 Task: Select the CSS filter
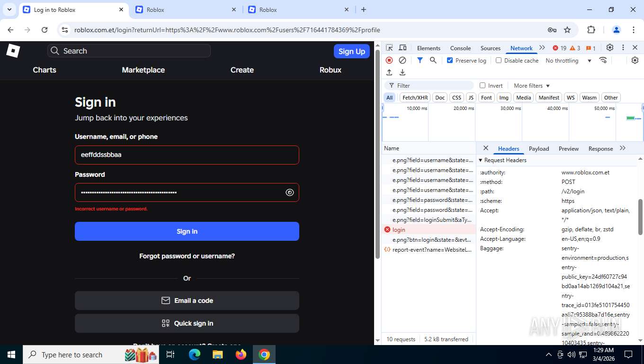click(x=456, y=98)
